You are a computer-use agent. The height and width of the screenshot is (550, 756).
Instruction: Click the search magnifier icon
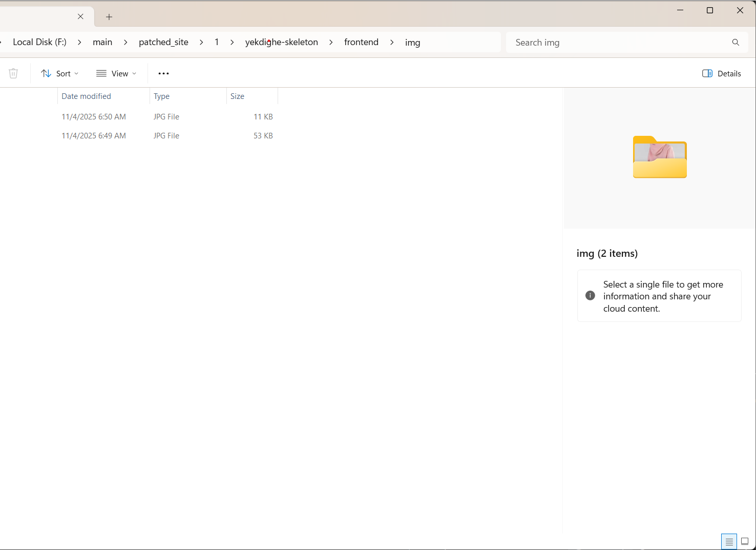tap(736, 43)
